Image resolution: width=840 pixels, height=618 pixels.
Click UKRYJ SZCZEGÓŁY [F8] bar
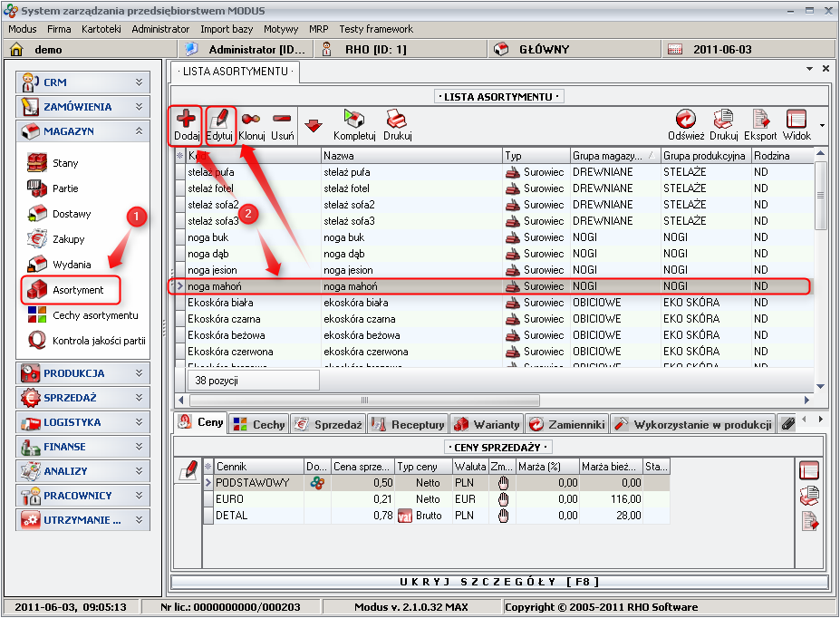(x=500, y=582)
